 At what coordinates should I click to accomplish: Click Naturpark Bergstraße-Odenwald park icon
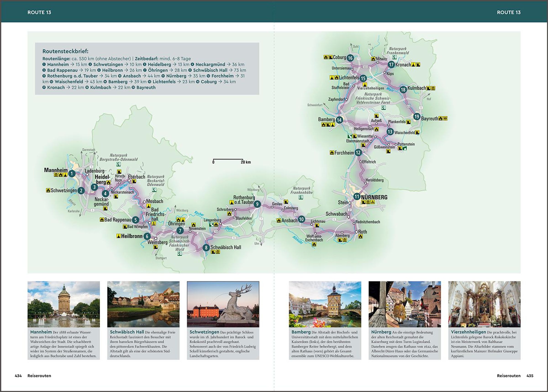(118, 164)
